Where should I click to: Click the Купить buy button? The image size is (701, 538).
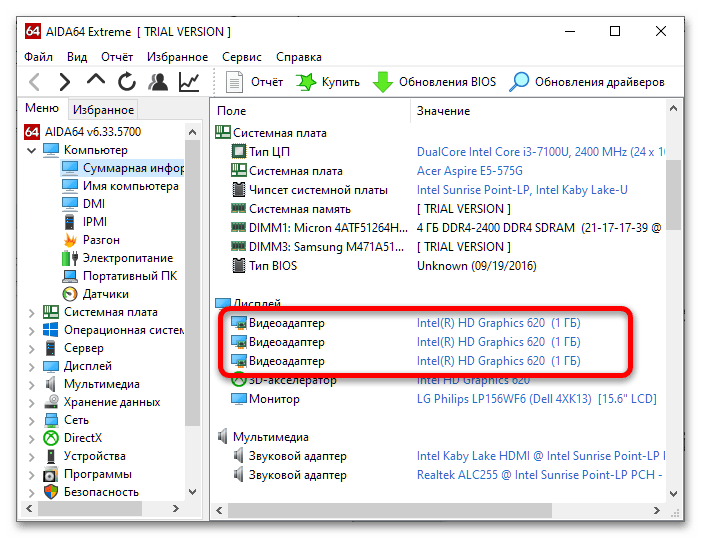coord(328,82)
